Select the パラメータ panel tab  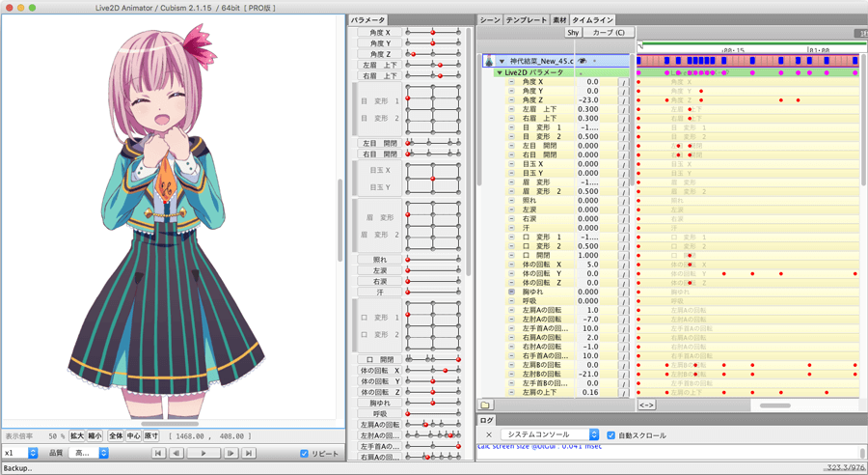tap(367, 20)
